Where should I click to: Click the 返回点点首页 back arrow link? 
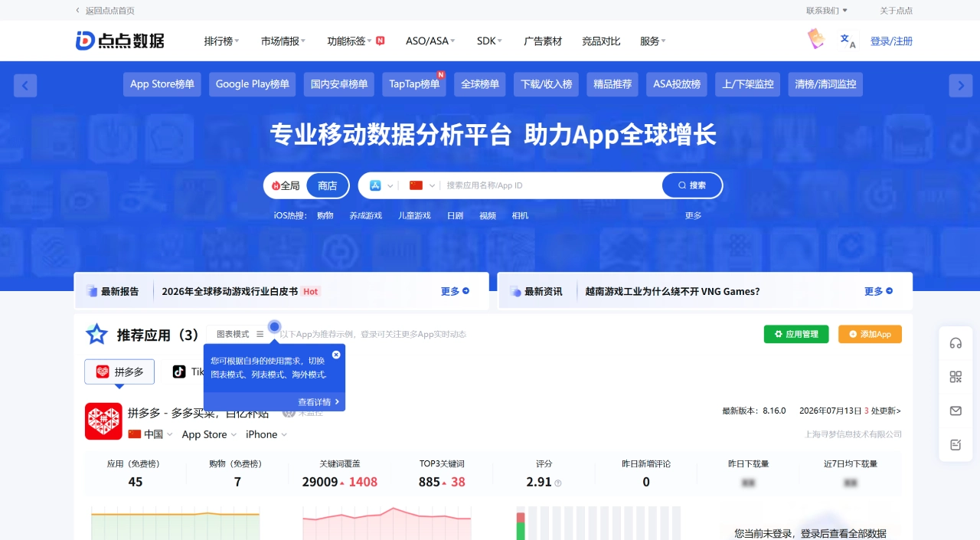(105, 11)
